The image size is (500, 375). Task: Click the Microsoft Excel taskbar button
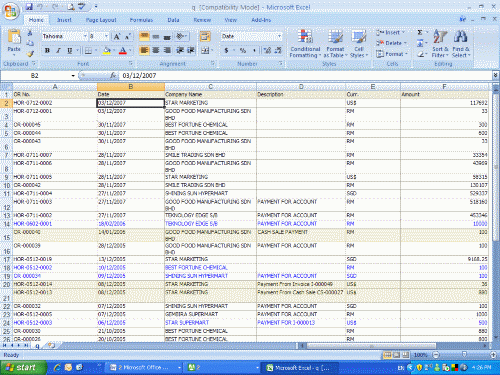[x=299, y=368]
